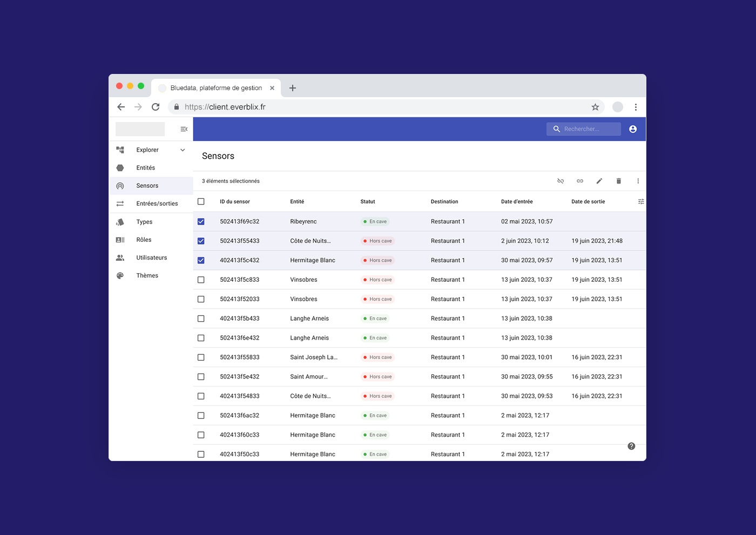Open browser three-dot menu
Image resolution: width=756 pixels, height=535 pixels.
pyautogui.click(x=636, y=107)
